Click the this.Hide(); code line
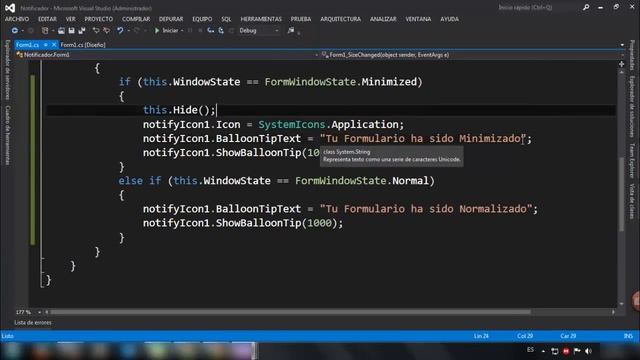Image resolution: width=640 pixels, height=360 pixels. click(x=179, y=110)
